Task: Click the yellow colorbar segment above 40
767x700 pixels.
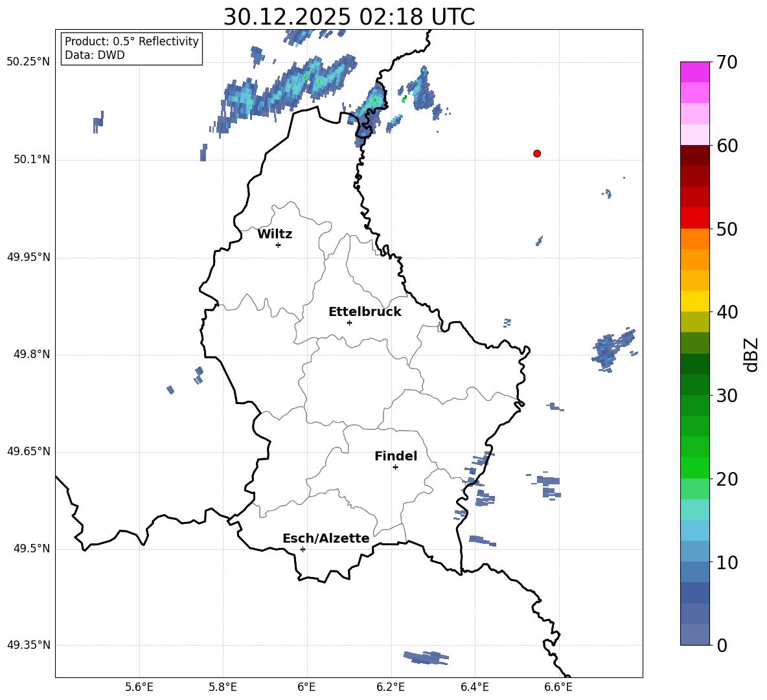Action: pyautogui.click(x=695, y=301)
